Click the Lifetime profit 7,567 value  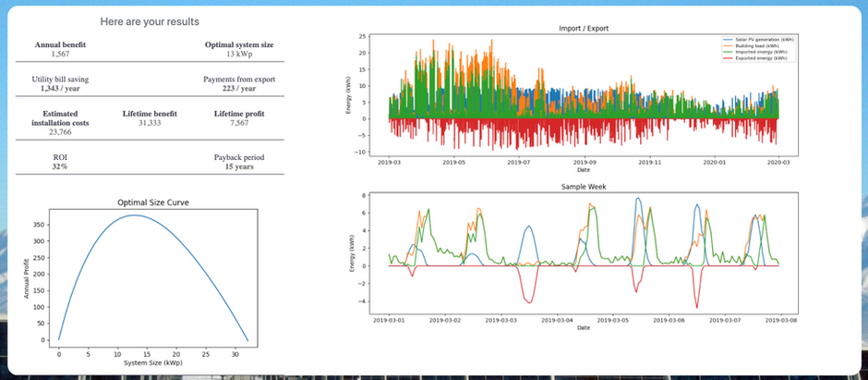[x=239, y=123]
